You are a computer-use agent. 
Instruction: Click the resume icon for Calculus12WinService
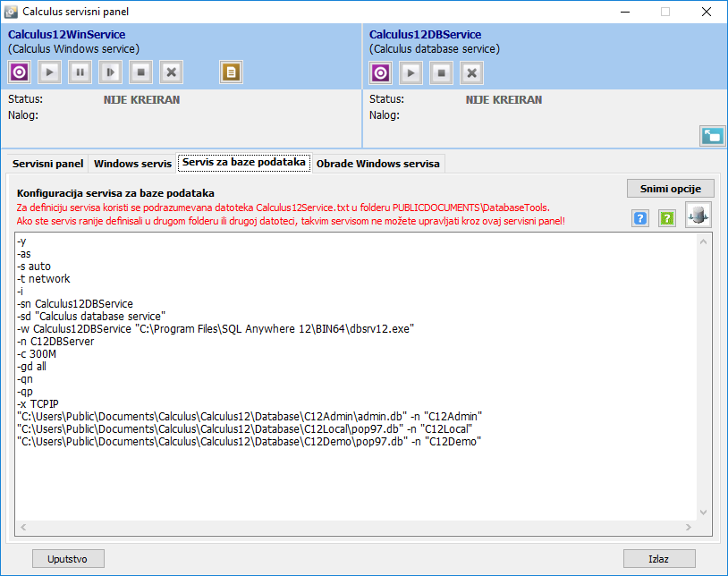coord(111,72)
